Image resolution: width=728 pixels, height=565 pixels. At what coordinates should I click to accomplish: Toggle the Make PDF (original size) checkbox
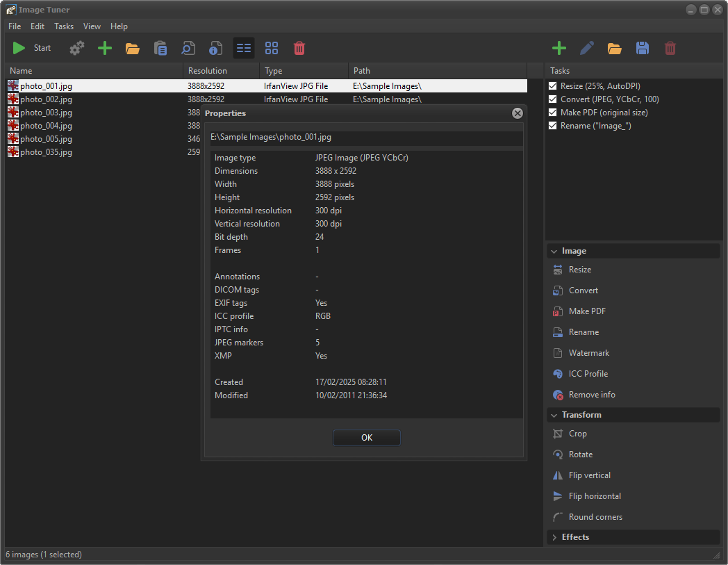pyautogui.click(x=553, y=113)
